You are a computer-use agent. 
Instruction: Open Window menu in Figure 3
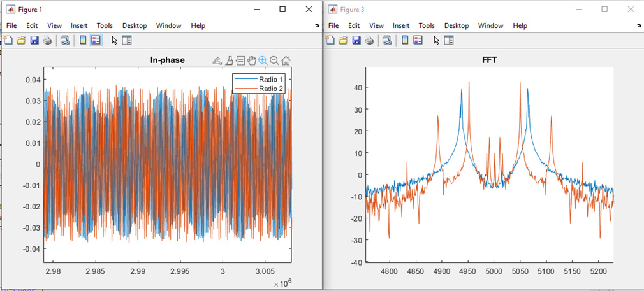[x=490, y=25]
